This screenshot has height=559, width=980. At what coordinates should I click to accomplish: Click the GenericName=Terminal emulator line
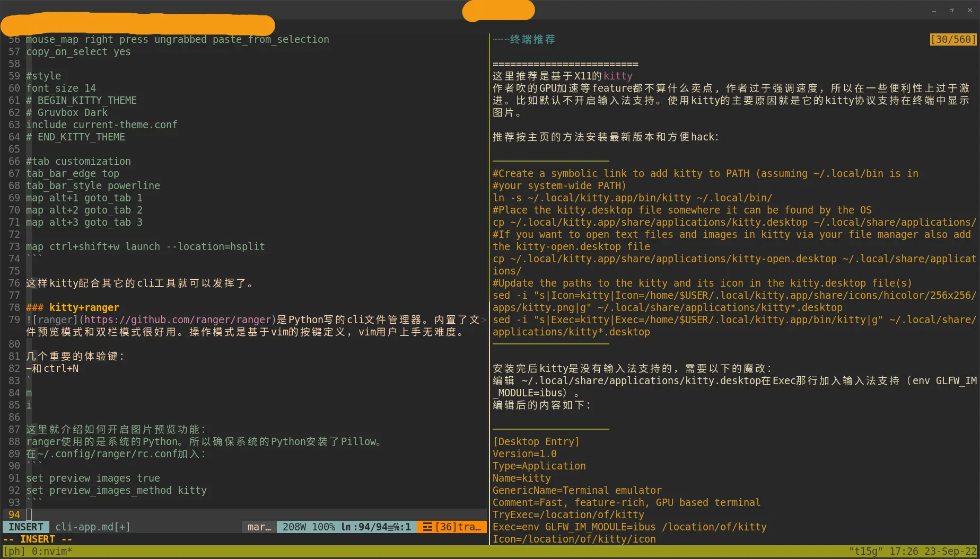click(x=577, y=490)
